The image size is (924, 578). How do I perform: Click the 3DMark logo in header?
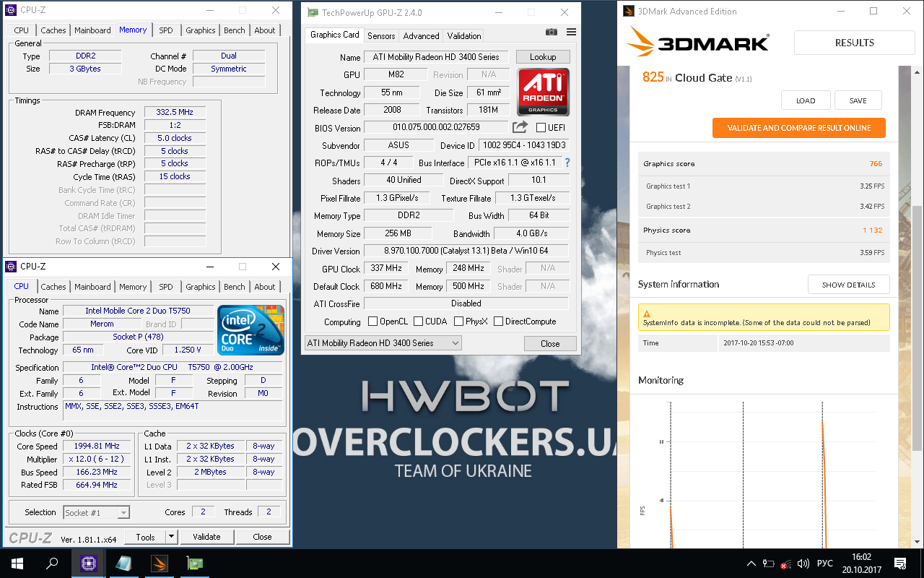698,42
